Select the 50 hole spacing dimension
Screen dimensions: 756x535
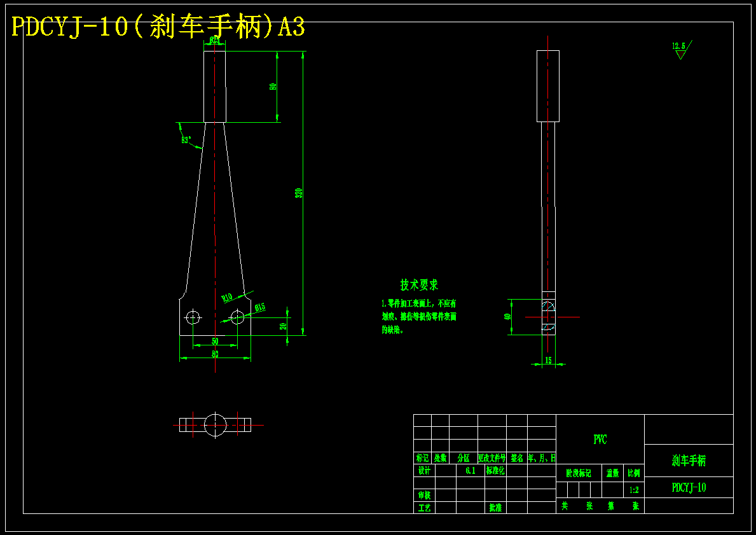click(x=215, y=342)
